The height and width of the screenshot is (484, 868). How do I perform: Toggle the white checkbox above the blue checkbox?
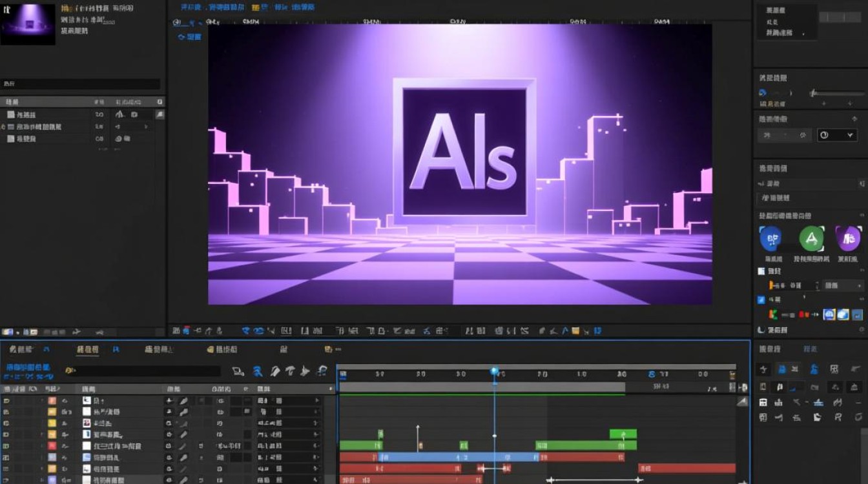[x=761, y=272]
